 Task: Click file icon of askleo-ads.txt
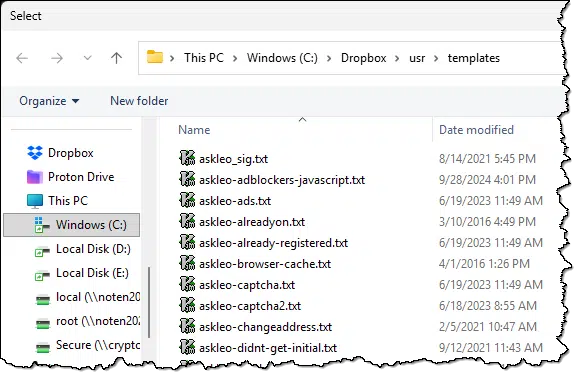pyautogui.click(x=187, y=200)
